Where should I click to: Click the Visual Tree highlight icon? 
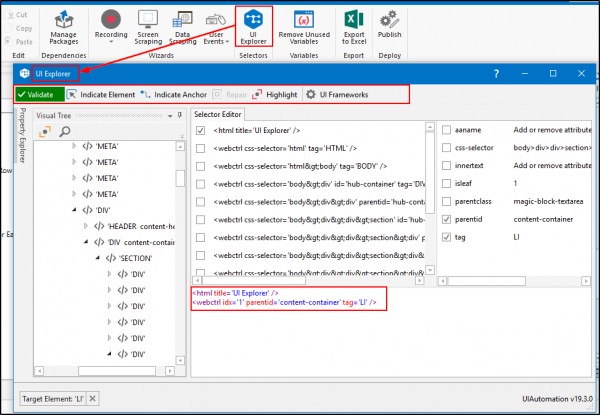click(45, 132)
